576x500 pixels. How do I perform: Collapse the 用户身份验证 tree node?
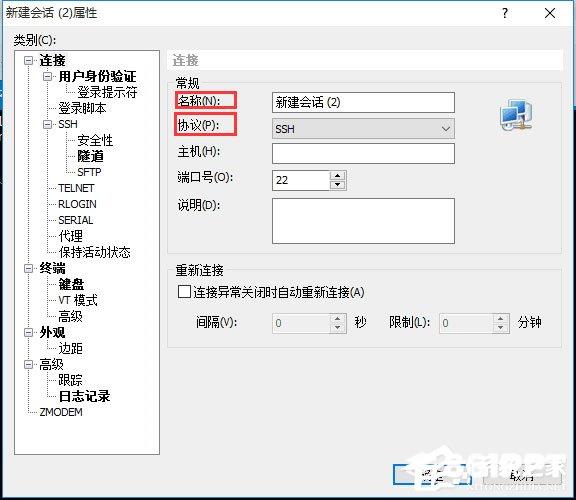47,76
